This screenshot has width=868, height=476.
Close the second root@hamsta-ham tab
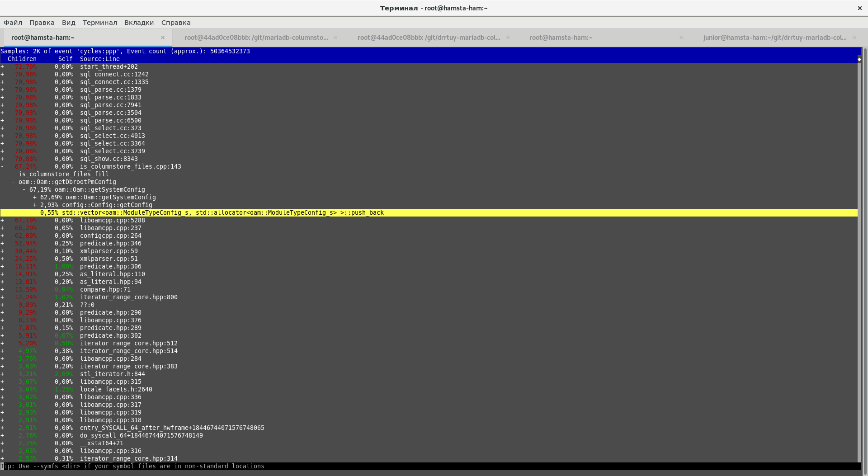point(681,38)
